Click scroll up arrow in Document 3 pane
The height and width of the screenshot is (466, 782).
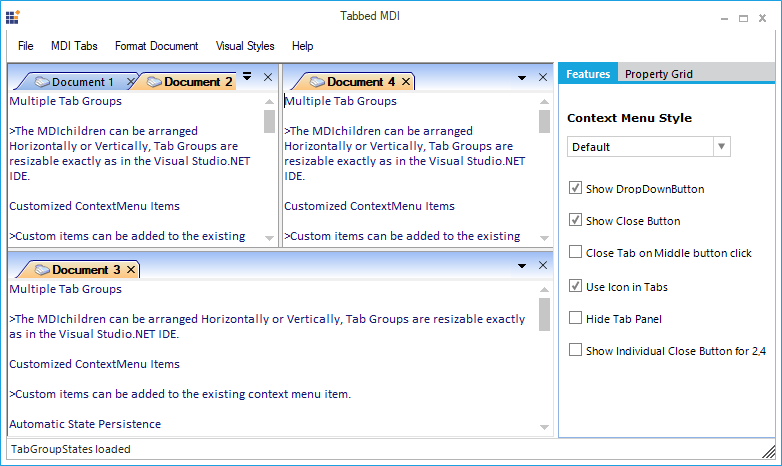(x=545, y=289)
